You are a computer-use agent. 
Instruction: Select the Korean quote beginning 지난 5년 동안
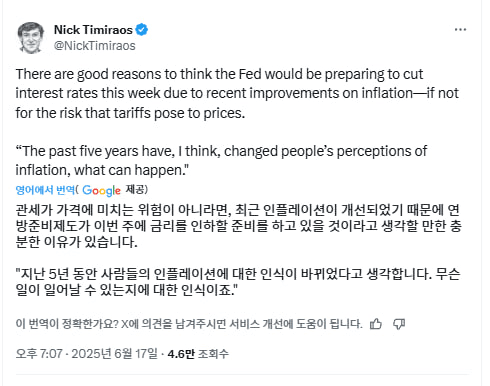[238, 282]
